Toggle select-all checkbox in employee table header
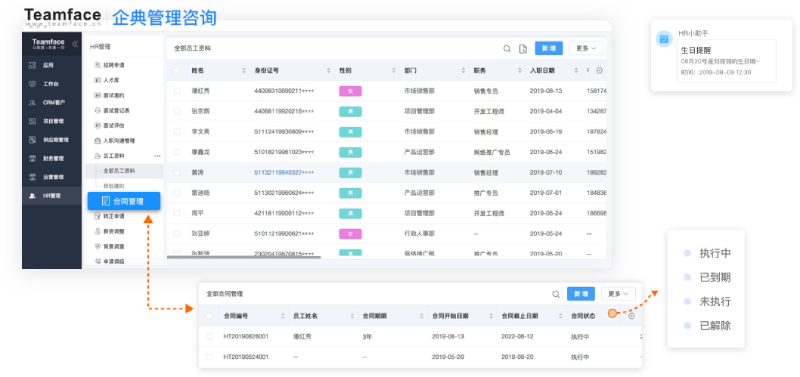Screen dimensions: 800x377 tap(177, 70)
